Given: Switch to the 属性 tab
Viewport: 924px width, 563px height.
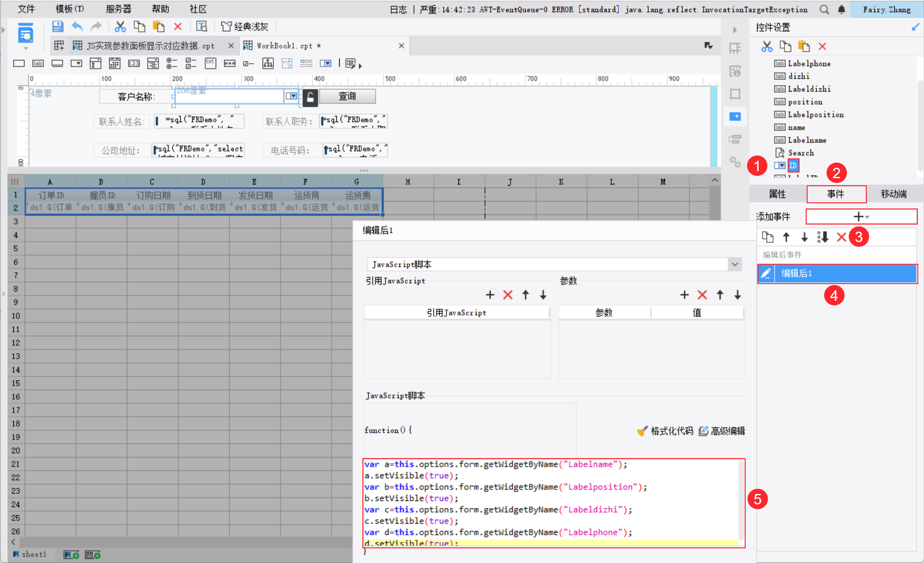Looking at the screenshot, I should [777, 194].
